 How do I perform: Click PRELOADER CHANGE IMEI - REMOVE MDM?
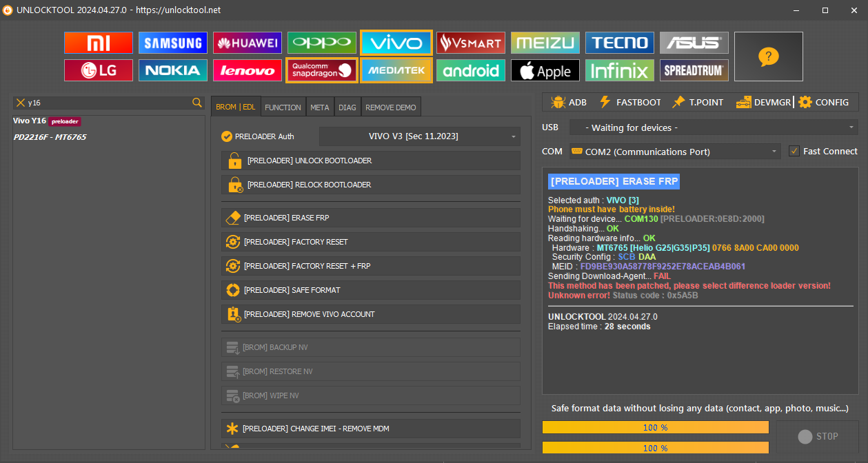click(371, 429)
